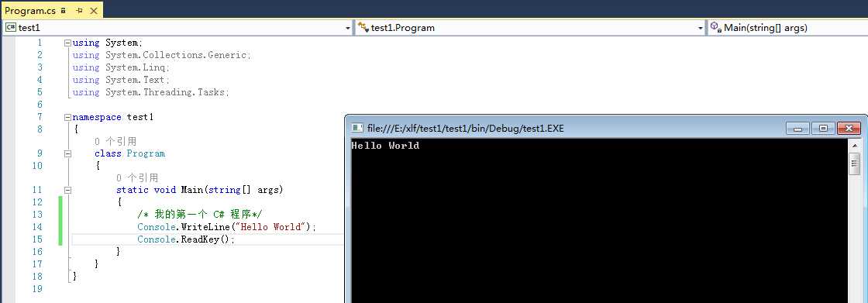Collapse the class Program block
The height and width of the screenshot is (303, 868).
click(67, 153)
